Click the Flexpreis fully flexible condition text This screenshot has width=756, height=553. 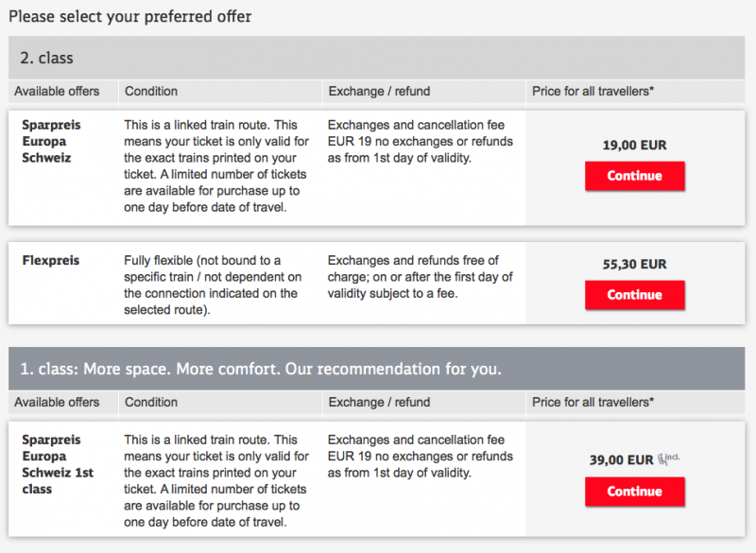[214, 285]
